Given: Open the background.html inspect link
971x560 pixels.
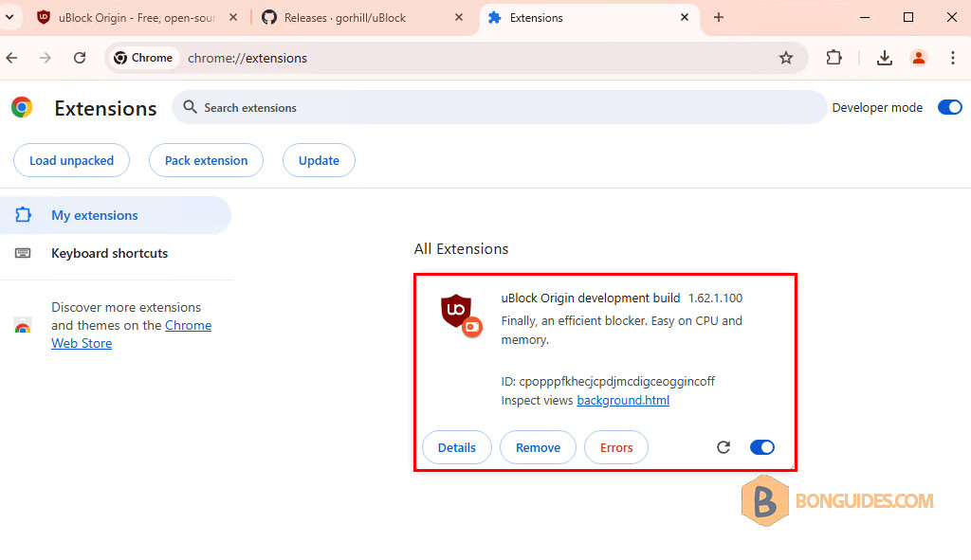Looking at the screenshot, I should tap(622, 401).
